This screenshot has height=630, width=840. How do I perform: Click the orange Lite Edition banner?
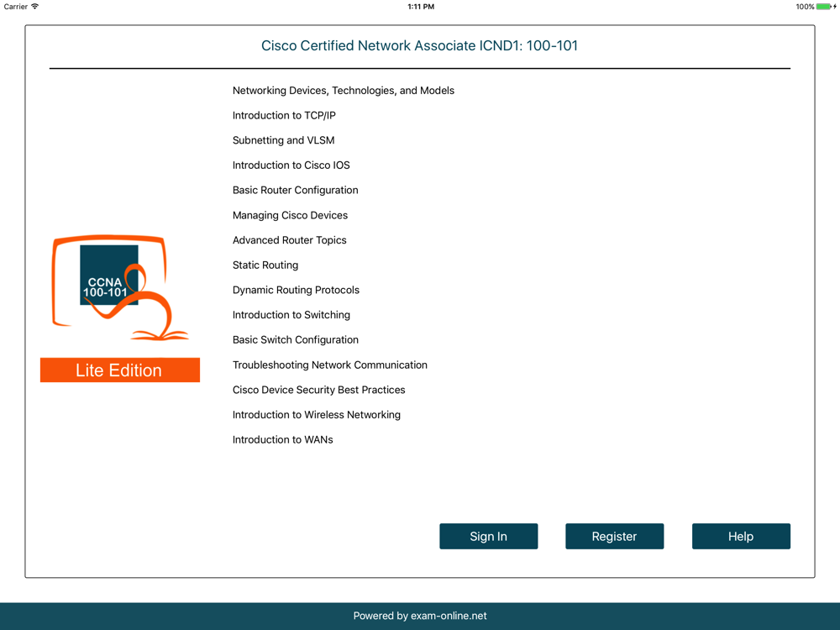pos(120,370)
